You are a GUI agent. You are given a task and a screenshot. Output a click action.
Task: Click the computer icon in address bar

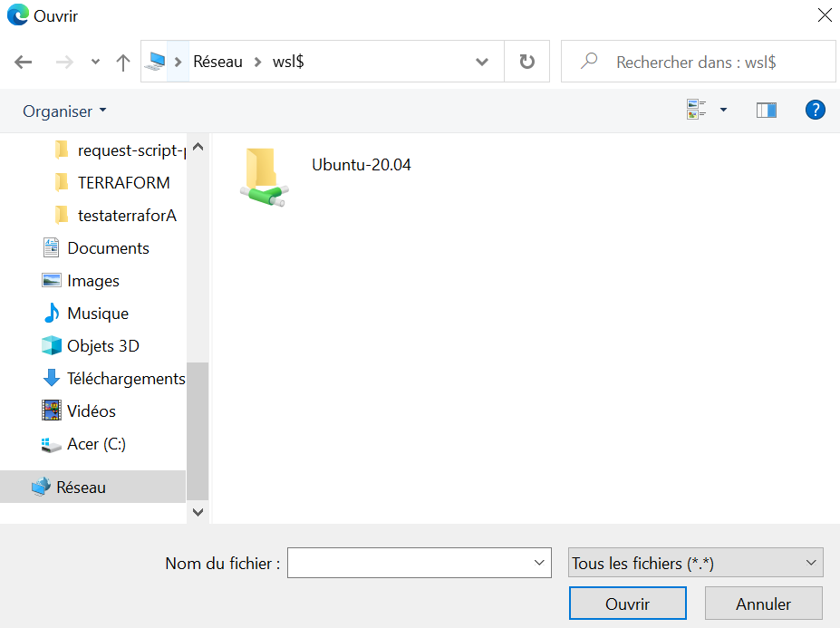click(x=155, y=62)
